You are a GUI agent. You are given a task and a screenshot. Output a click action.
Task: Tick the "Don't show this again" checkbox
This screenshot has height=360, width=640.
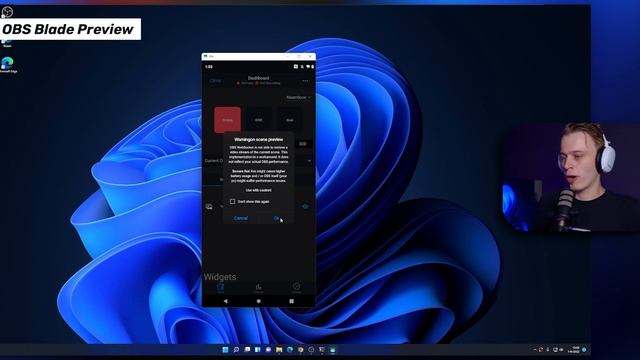232,201
